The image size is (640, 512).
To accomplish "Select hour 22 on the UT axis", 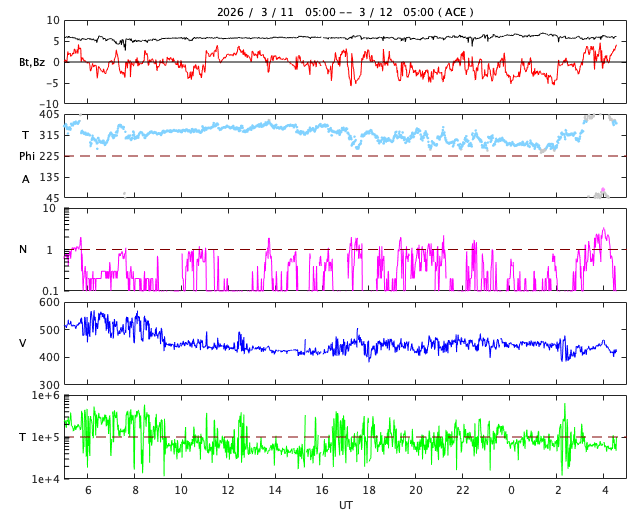I will pyautogui.click(x=463, y=490).
